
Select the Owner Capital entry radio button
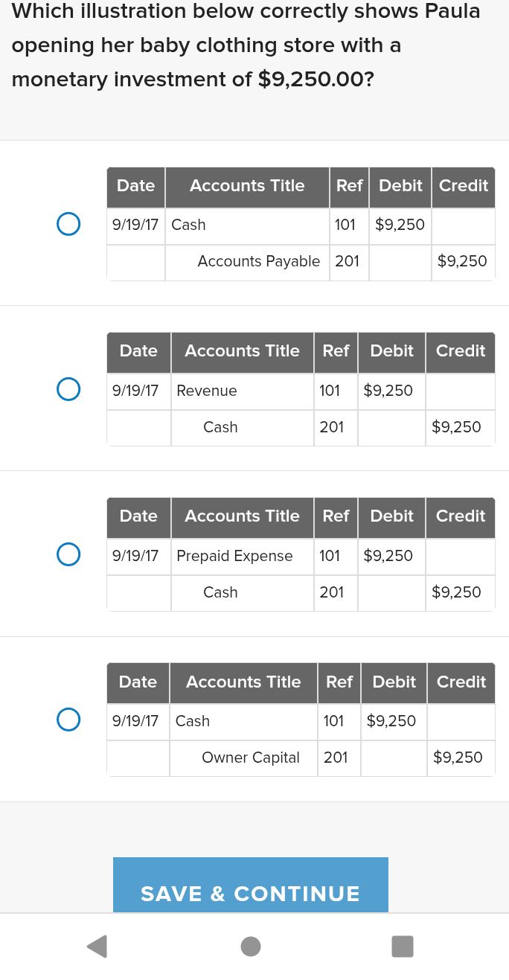pyautogui.click(x=68, y=720)
